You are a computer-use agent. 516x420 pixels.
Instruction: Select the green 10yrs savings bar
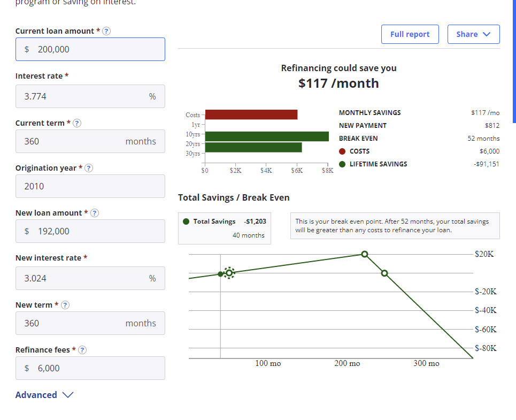pos(267,136)
